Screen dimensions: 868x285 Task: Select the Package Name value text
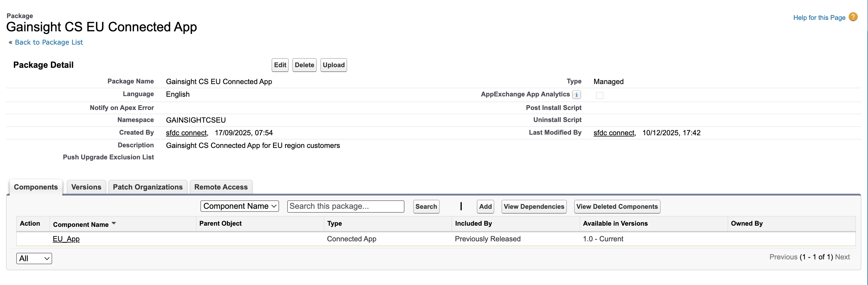[x=219, y=82]
